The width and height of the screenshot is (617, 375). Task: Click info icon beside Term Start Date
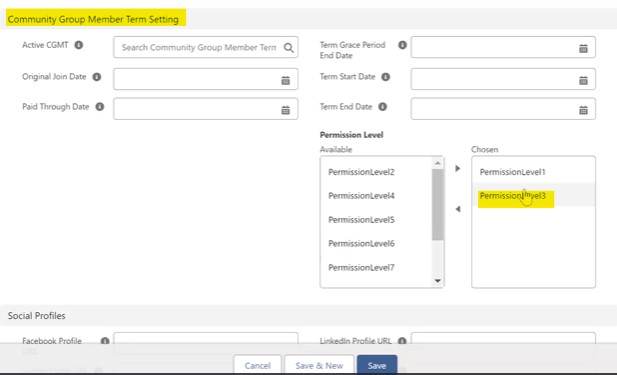pyautogui.click(x=386, y=77)
